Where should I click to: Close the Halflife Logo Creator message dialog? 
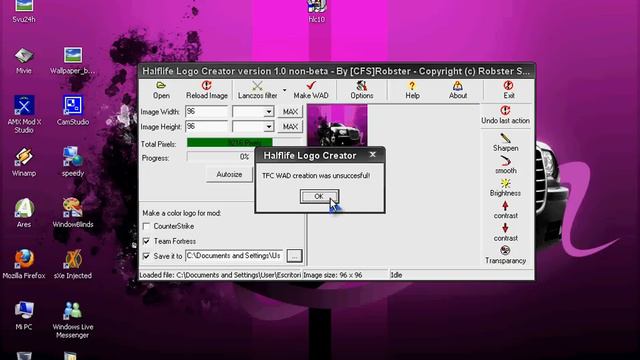pyautogui.click(x=372, y=155)
